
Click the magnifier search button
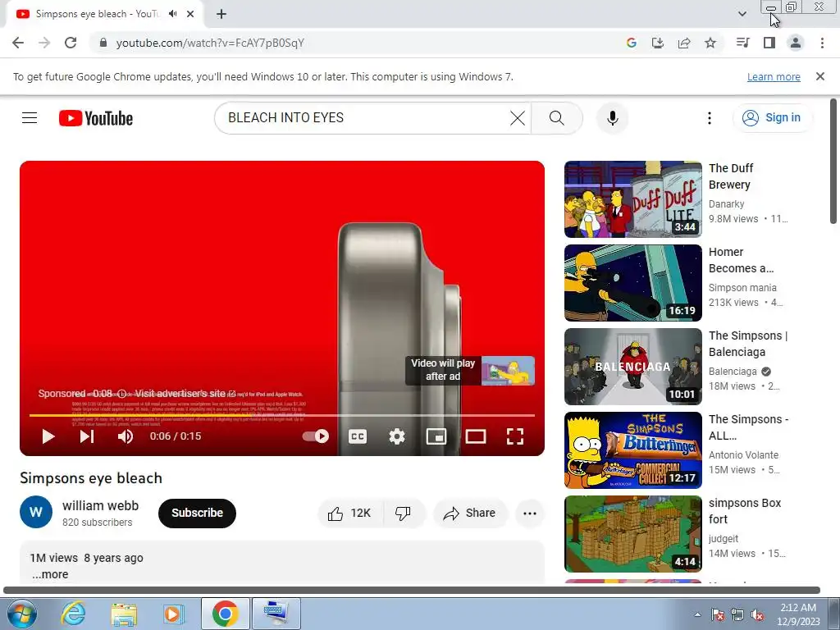557,118
